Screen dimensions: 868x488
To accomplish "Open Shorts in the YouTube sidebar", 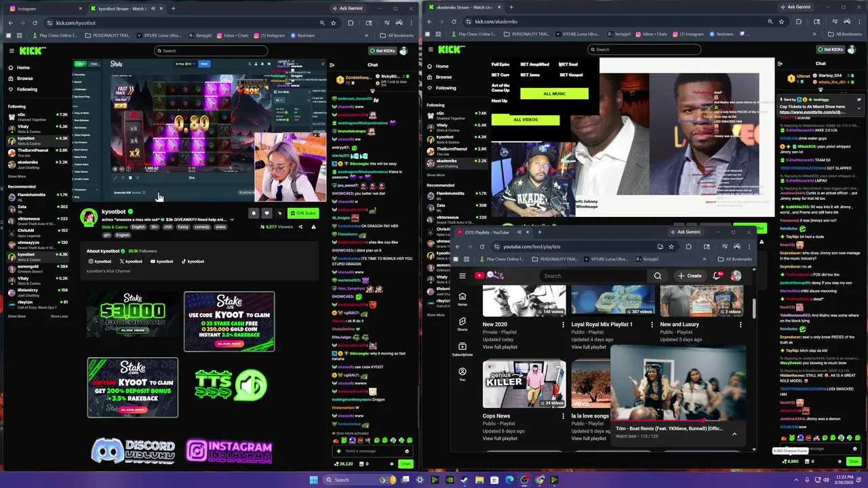I will (x=462, y=324).
